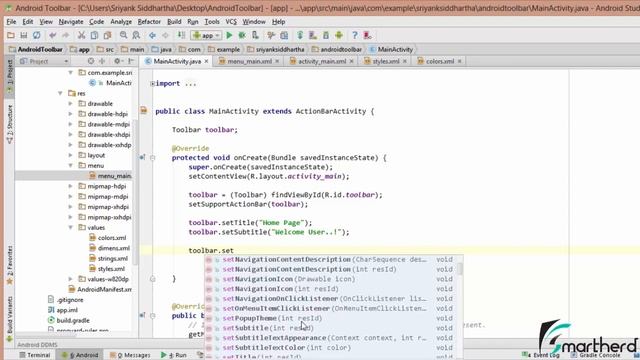Click the Save All toolbar icon

click(x=24, y=36)
